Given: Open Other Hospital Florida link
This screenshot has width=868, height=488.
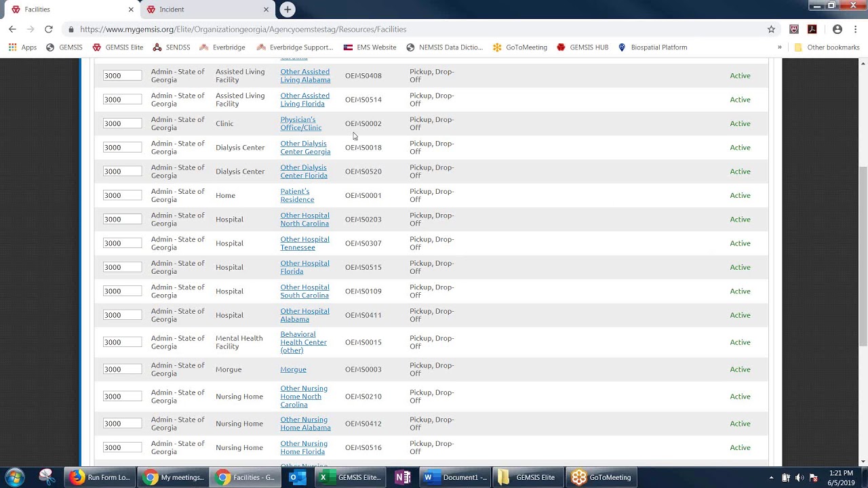Looking at the screenshot, I should [304, 267].
